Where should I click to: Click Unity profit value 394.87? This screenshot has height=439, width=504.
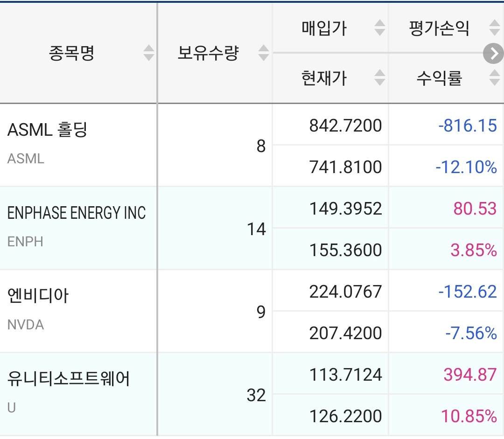[470, 375]
